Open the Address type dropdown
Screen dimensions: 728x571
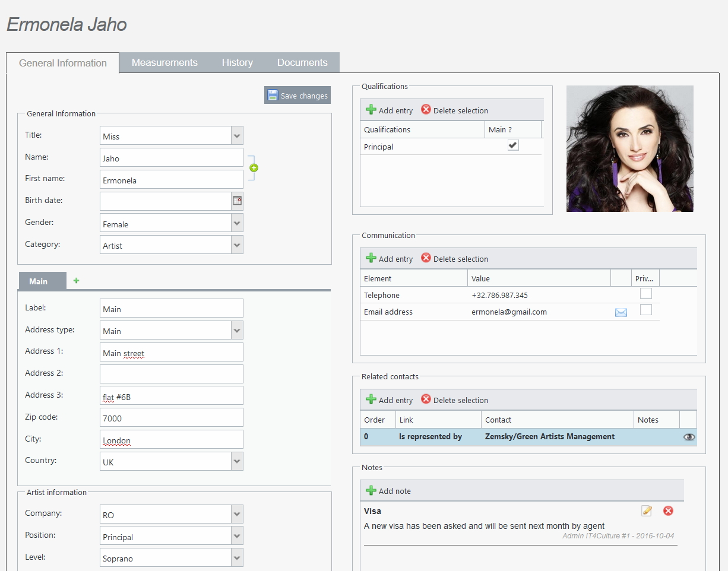[x=237, y=330]
